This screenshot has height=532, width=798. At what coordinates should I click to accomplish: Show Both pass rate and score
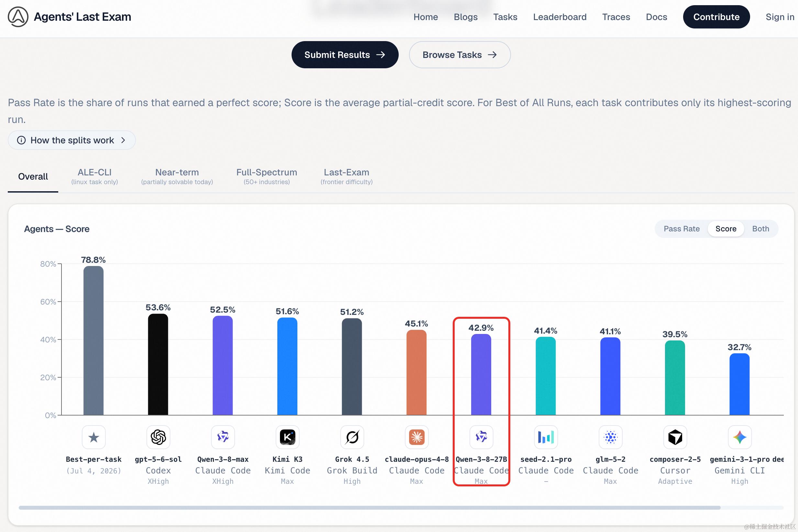click(x=761, y=229)
